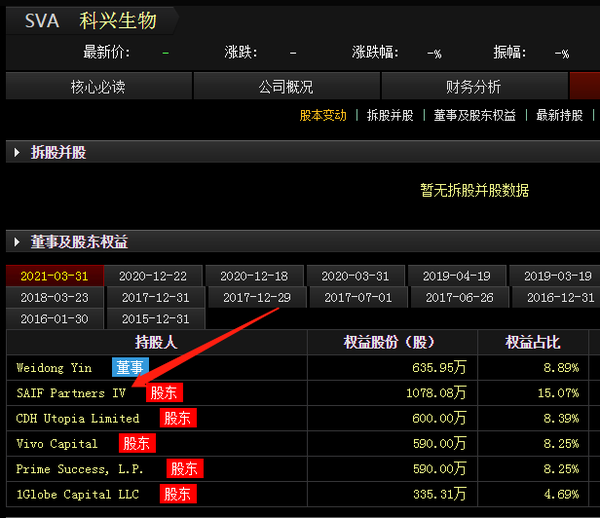Viewport: 600px width, 518px height.
Task: Select date tab 2021-03-31
Action: 54,276
